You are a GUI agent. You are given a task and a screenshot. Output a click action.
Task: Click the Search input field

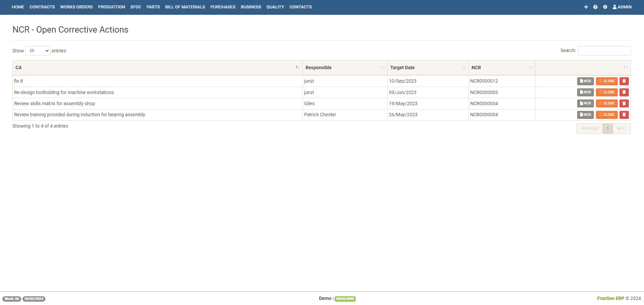point(604,51)
